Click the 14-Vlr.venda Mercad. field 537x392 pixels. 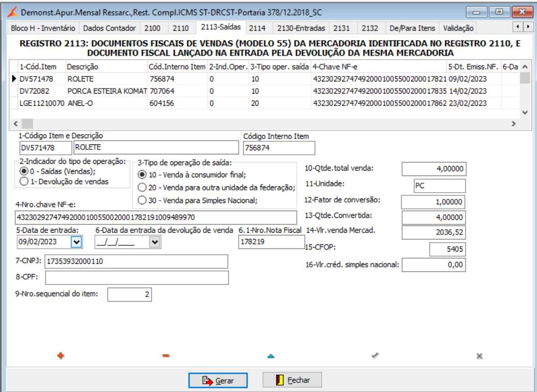433,233
